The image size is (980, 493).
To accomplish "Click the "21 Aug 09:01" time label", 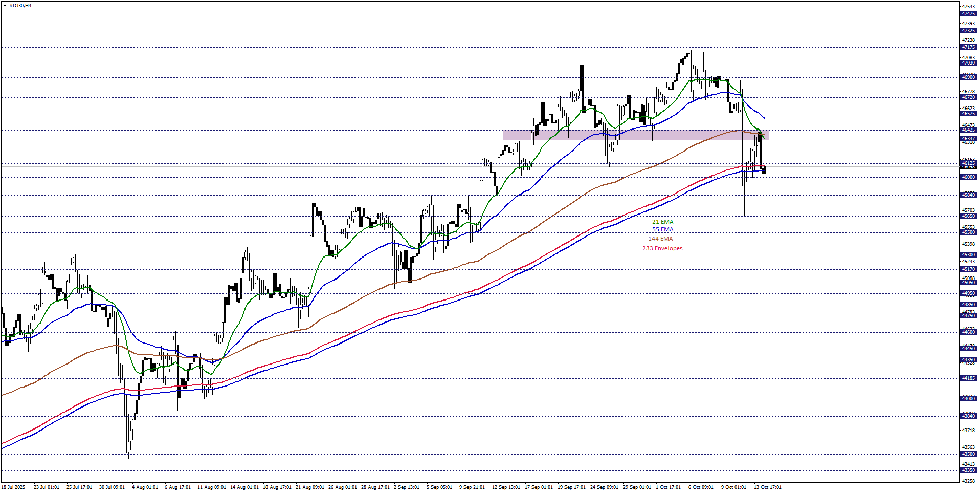I will pos(309,487).
